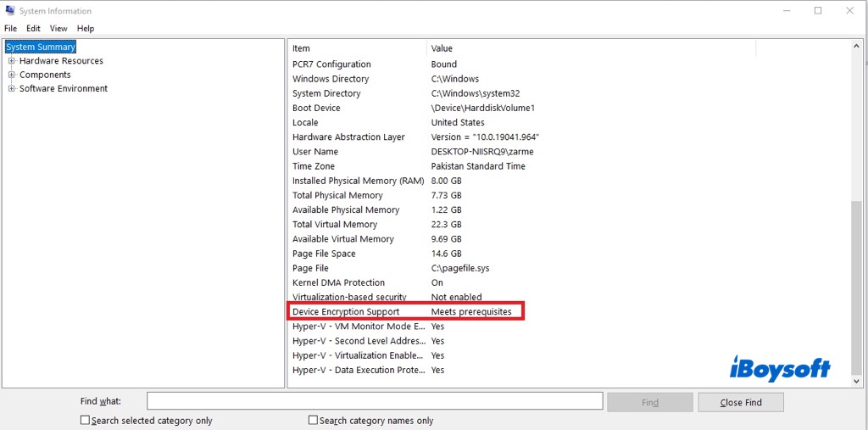Click the Item column header
The width and height of the screenshot is (868, 430).
click(x=356, y=48)
